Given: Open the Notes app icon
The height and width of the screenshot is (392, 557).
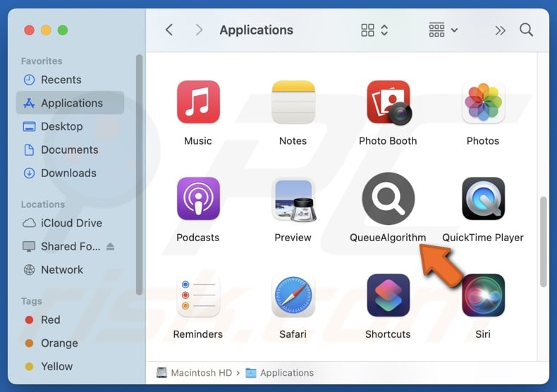Looking at the screenshot, I should (x=293, y=102).
